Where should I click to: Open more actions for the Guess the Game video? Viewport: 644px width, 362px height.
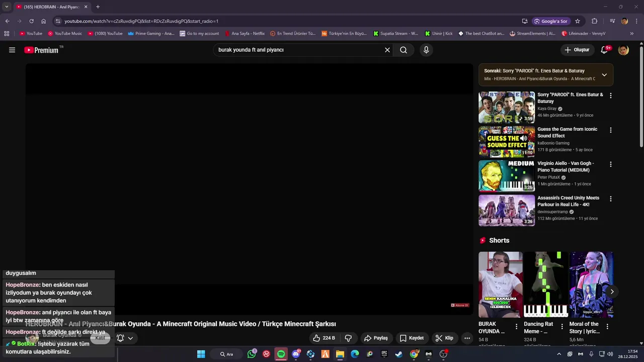click(x=611, y=130)
